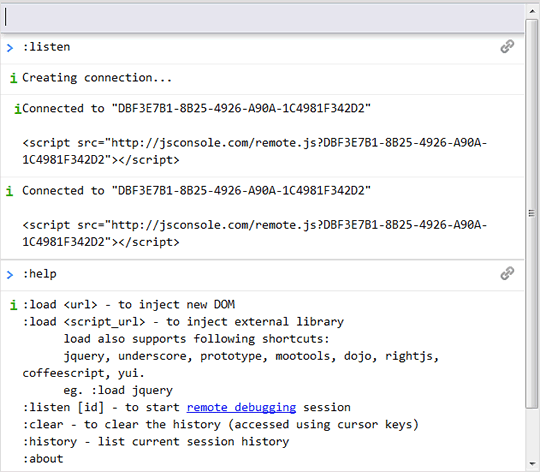Click the second script src snippet text

tap(255, 233)
